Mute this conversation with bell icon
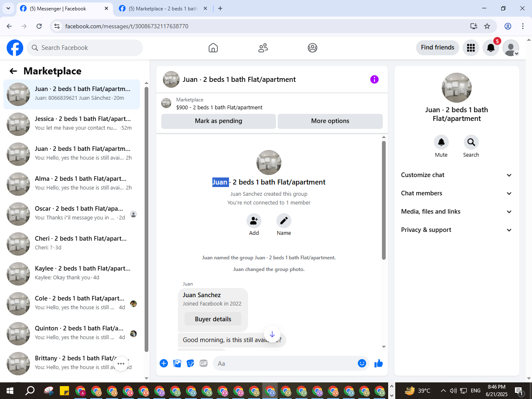Viewport: 532px width, 399px height. coord(441,142)
